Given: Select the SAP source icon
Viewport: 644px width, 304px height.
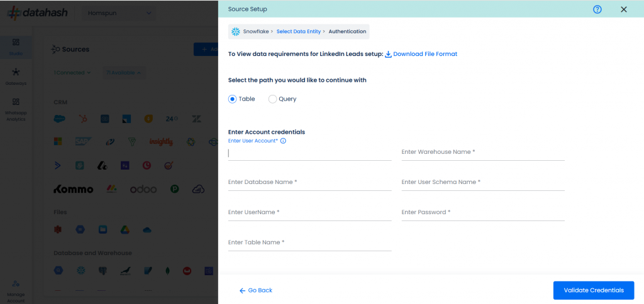Looking at the screenshot, I should coord(83,141).
